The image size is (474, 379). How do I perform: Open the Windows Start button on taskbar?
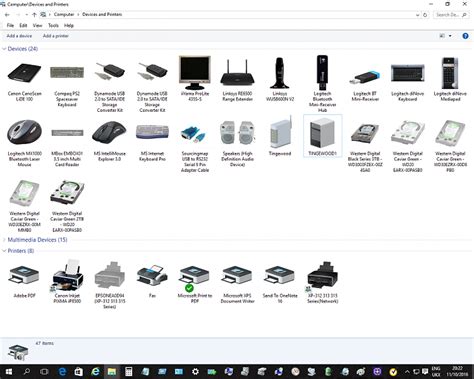(9, 372)
